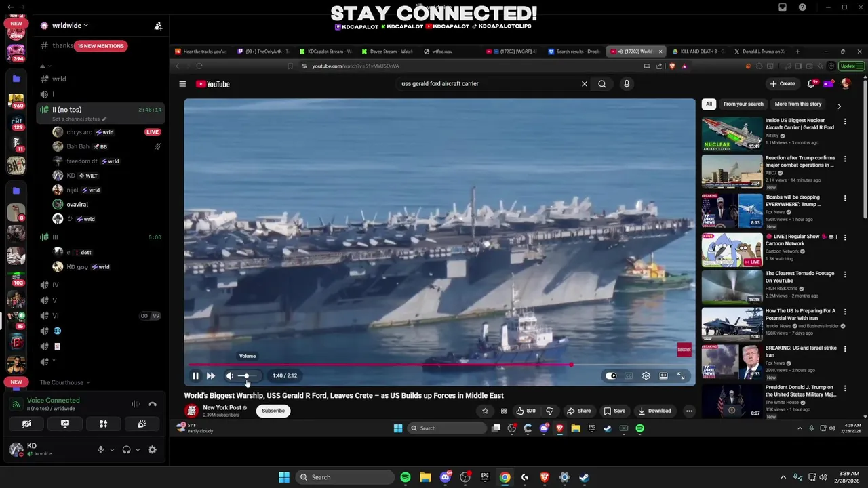Open Discord user settings gear
This screenshot has height=488, width=868.
click(x=153, y=449)
